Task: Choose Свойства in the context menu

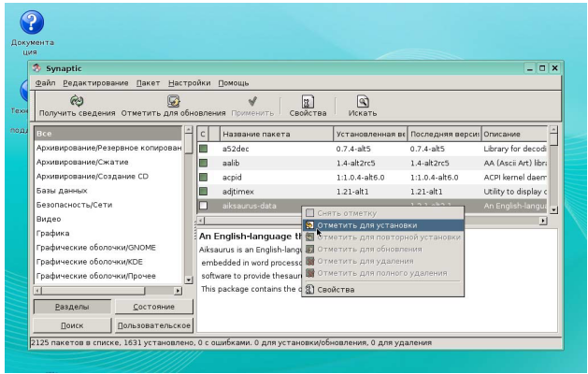Action: point(383,289)
